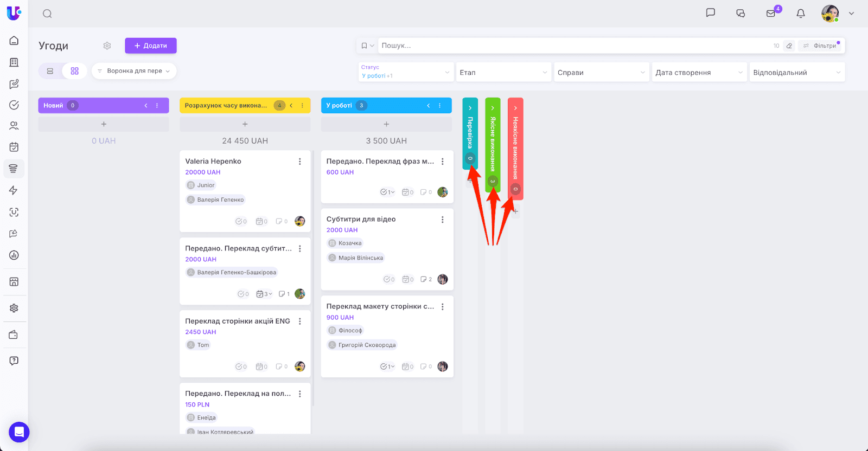Open the settings gear in the sidebar
This screenshot has width=868, height=451.
point(14,308)
